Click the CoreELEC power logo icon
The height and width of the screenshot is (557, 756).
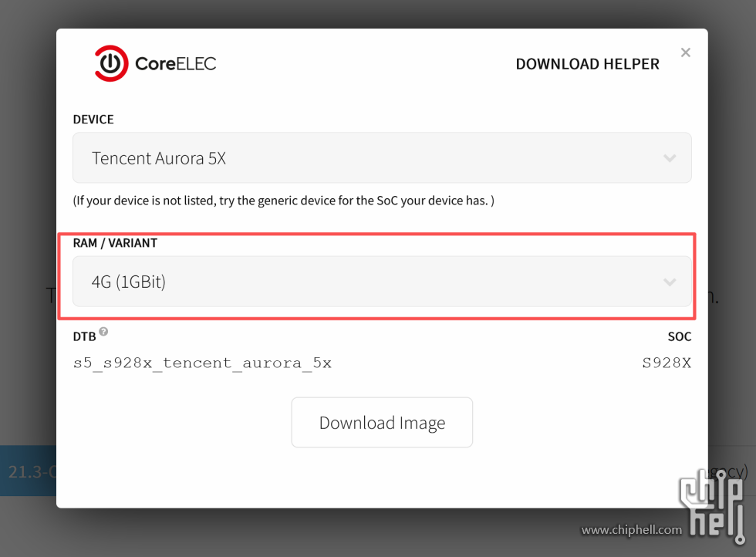[x=111, y=63]
